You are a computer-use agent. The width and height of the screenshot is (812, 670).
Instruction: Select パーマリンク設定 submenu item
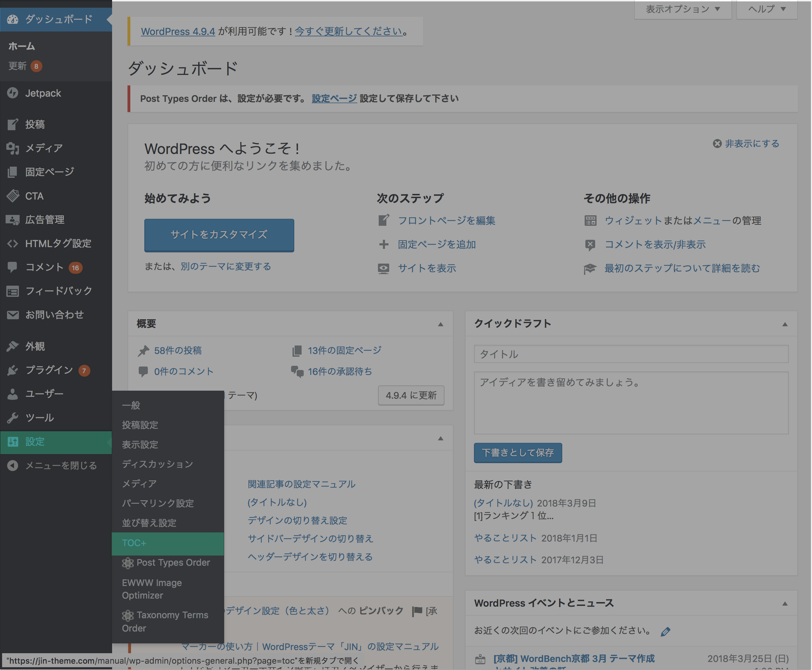167,503
